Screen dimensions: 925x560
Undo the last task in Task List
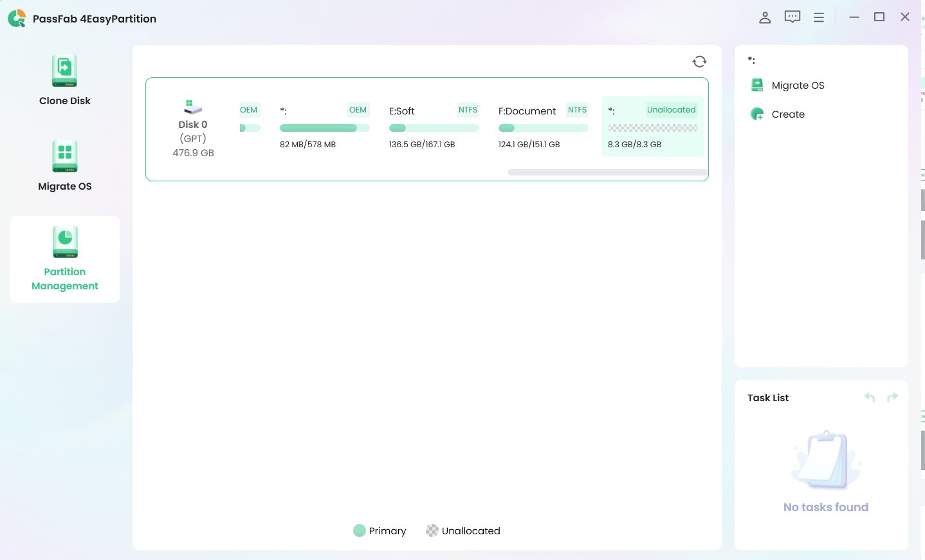click(869, 397)
